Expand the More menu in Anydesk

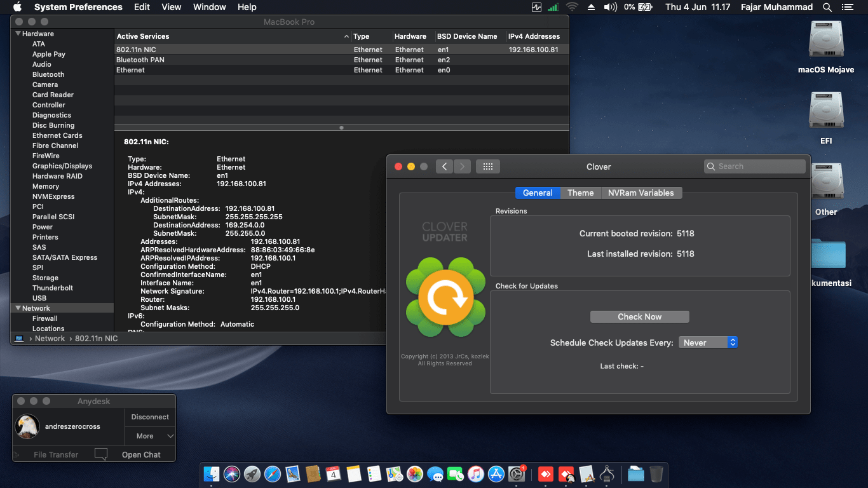coord(150,436)
